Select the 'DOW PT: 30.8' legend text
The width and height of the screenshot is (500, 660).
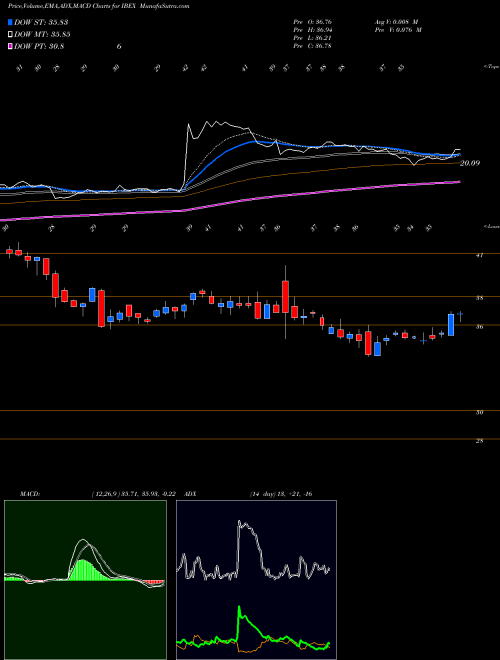tap(39, 46)
